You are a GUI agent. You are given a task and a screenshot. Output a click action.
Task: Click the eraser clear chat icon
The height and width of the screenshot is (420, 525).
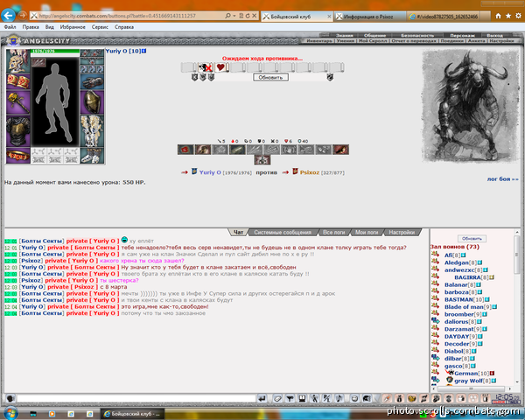click(x=277, y=398)
